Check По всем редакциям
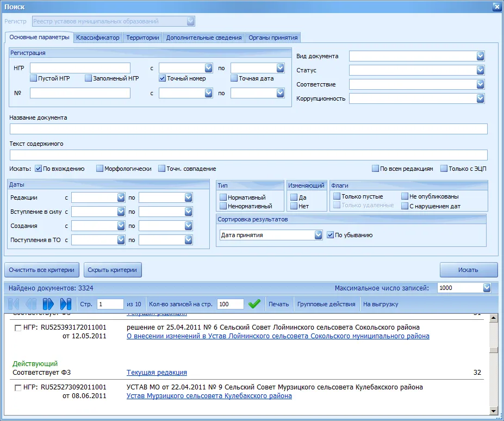The image size is (504, 421). (x=376, y=169)
